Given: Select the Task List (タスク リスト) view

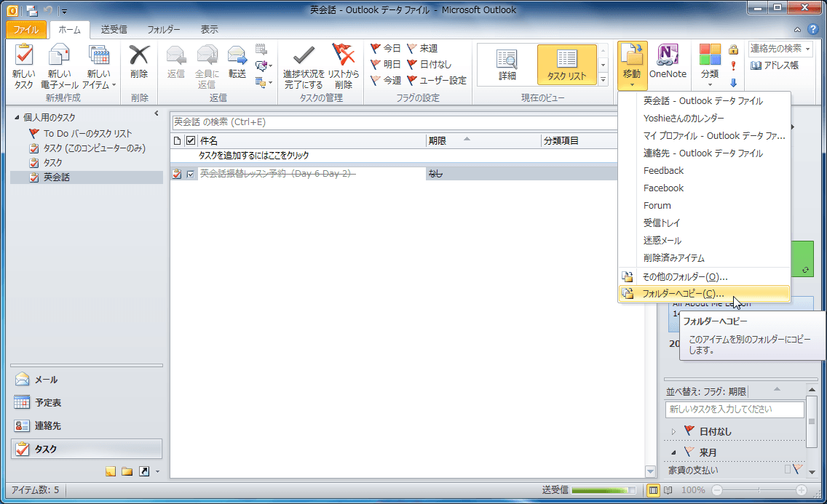Looking at the screenshot, I should (x=567, y=64).
